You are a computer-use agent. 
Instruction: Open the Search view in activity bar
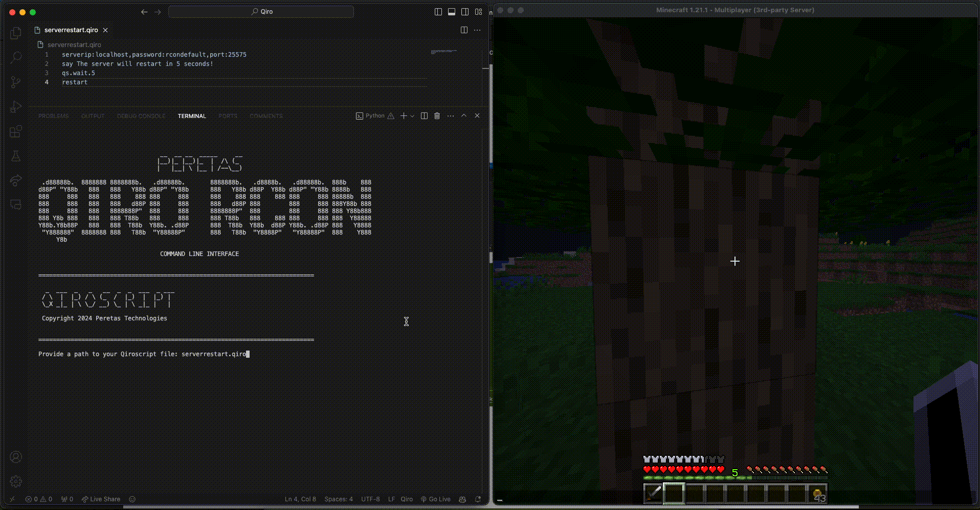click(16, 57)
